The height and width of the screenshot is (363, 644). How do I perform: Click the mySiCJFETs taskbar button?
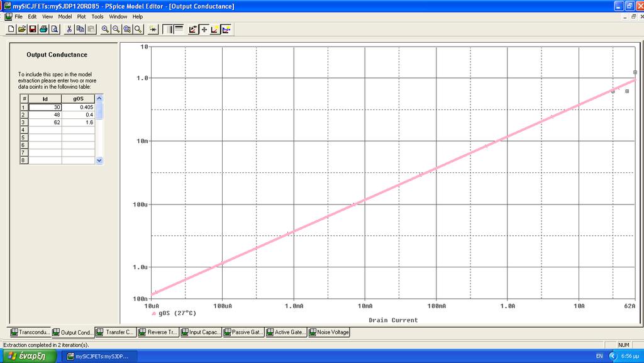click(99, 357)
